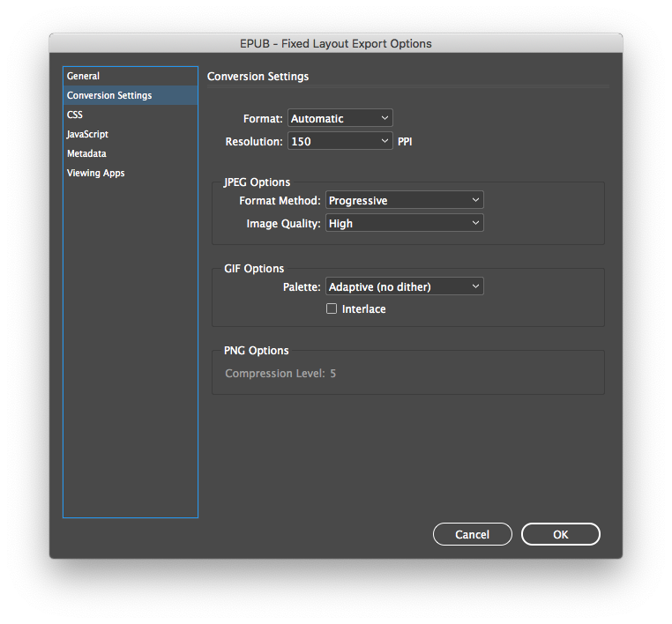The image size is (672, 624).
Task: Open the Format dropdown set to Automatic
Action: pyautogui.click(x=340, y=119)
